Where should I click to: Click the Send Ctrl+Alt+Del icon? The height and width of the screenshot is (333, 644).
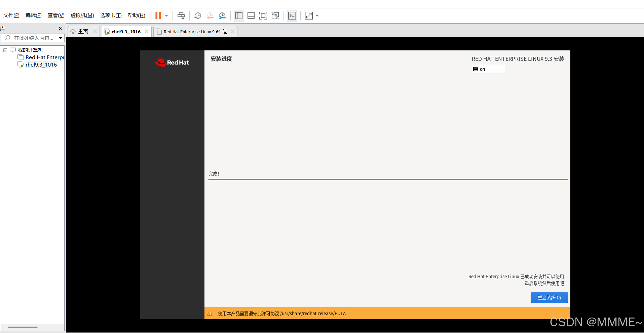(181, 16)
